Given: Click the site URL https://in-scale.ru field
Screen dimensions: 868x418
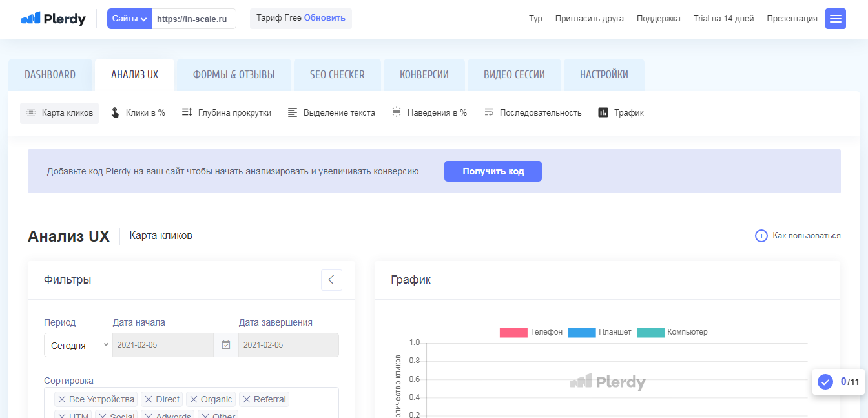Looking at the screenshot, I should click(194, 19).
